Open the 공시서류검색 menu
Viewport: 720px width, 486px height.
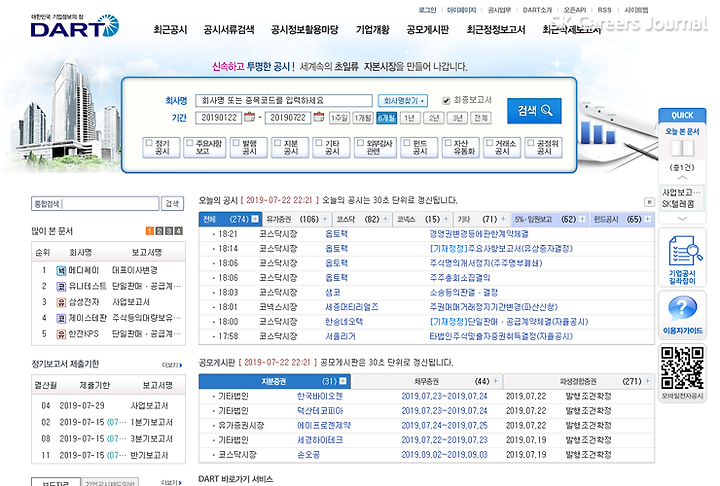coord(229,30)
